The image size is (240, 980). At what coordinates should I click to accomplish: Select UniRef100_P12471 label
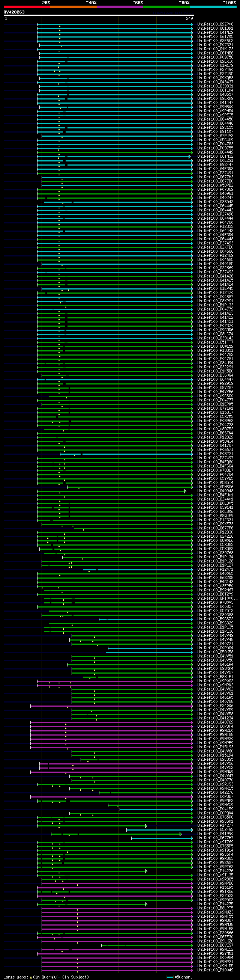[x=215, y=569]
